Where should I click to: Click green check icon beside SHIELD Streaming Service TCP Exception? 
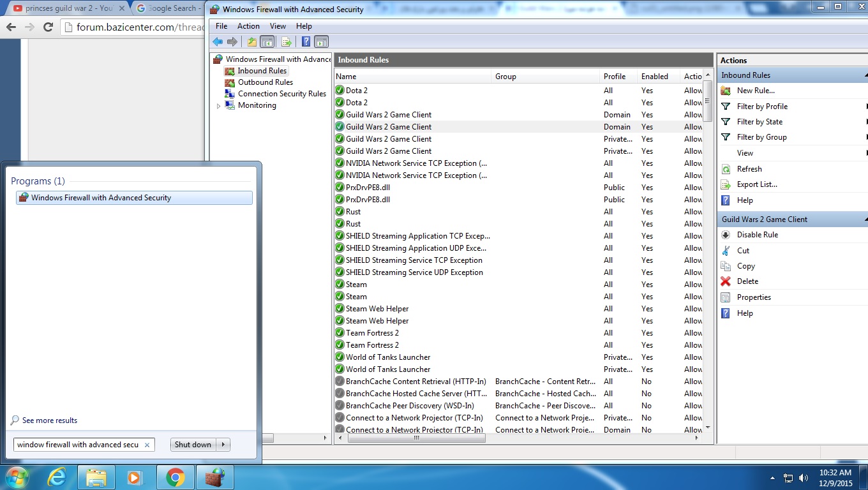coord(340,260)
